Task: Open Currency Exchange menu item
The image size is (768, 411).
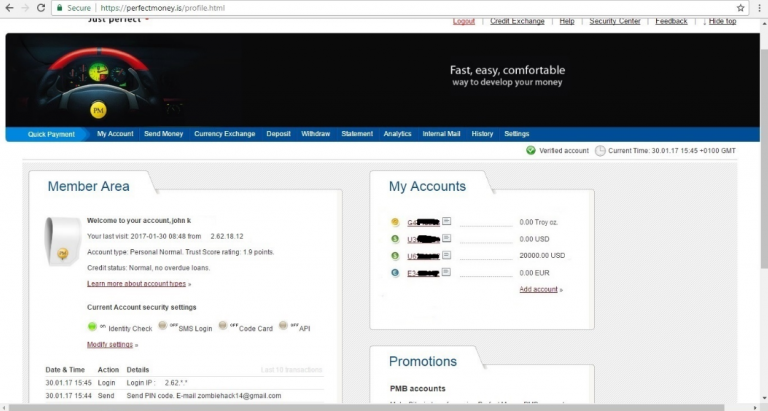Action: (x=225, y=134)
